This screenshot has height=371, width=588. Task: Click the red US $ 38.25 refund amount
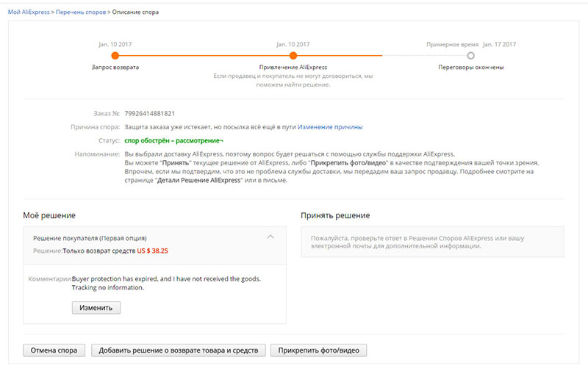(x=152, y=251)
